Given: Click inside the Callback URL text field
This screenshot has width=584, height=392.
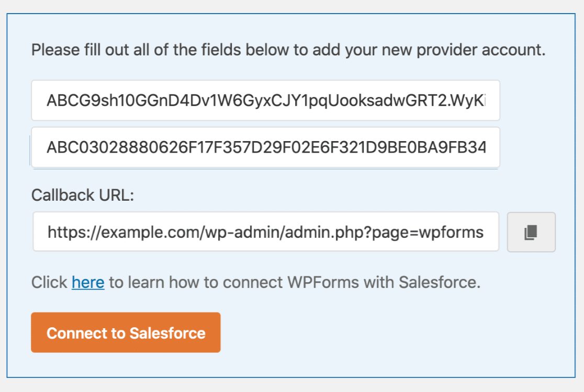Looking at the screenshot, I should click(x=265, y=232).
